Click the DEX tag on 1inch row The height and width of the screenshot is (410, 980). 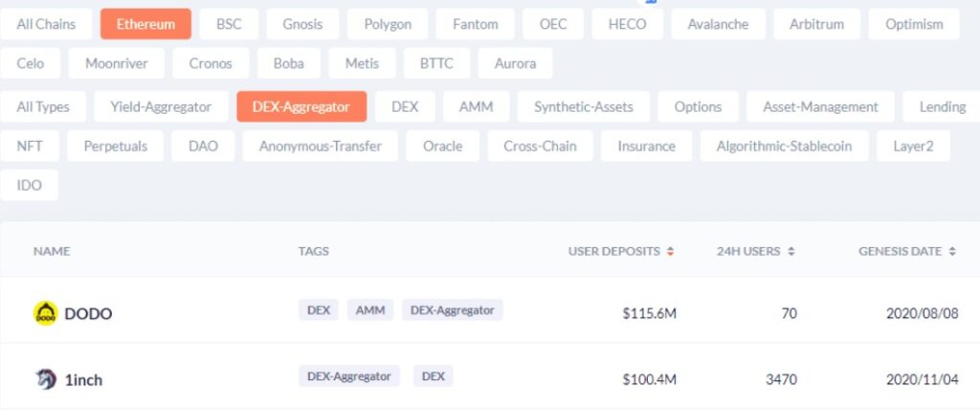coord(434,376)
